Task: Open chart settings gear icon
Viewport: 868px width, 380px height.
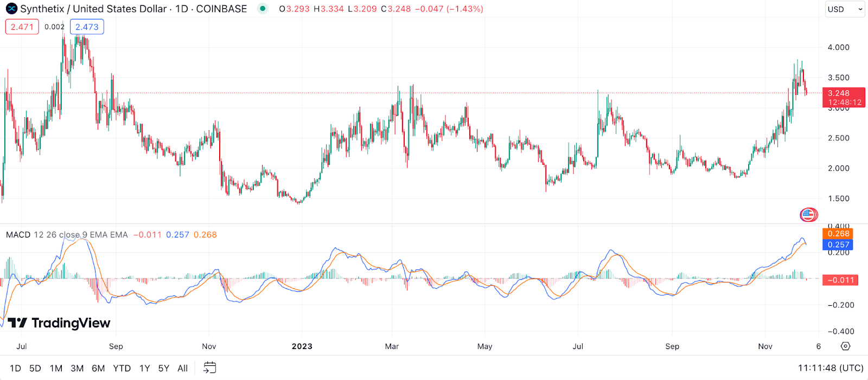Action: [x=845, y=346]
